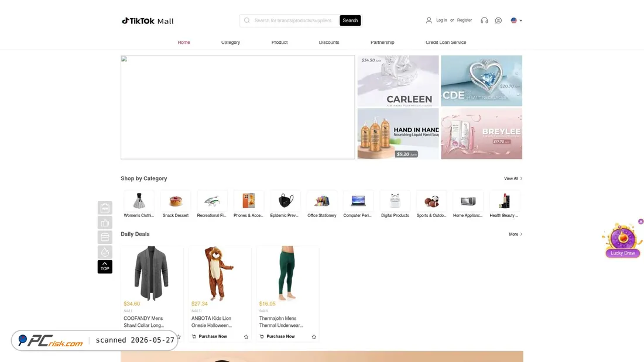Click the Phones & Accessories category icon

(x=248, y=201)
